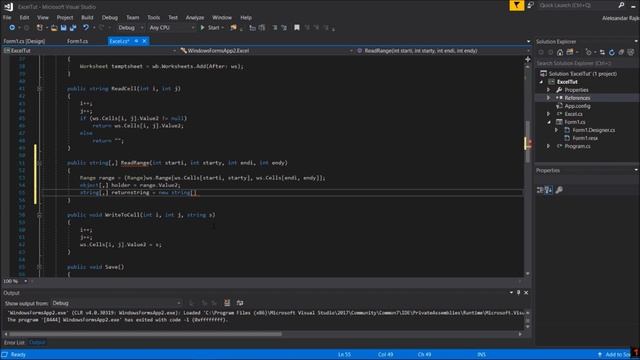Switch to the Form1.cs tab

click(77, 41)
